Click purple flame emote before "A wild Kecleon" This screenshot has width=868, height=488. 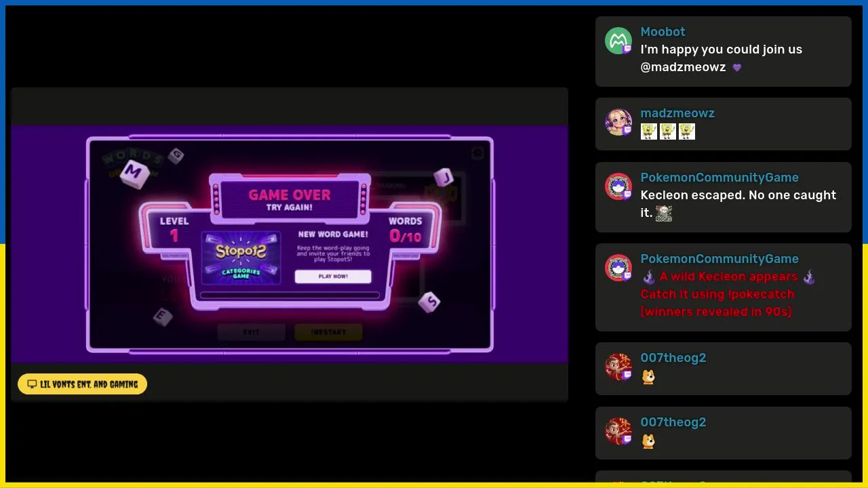tap(649, 277)
